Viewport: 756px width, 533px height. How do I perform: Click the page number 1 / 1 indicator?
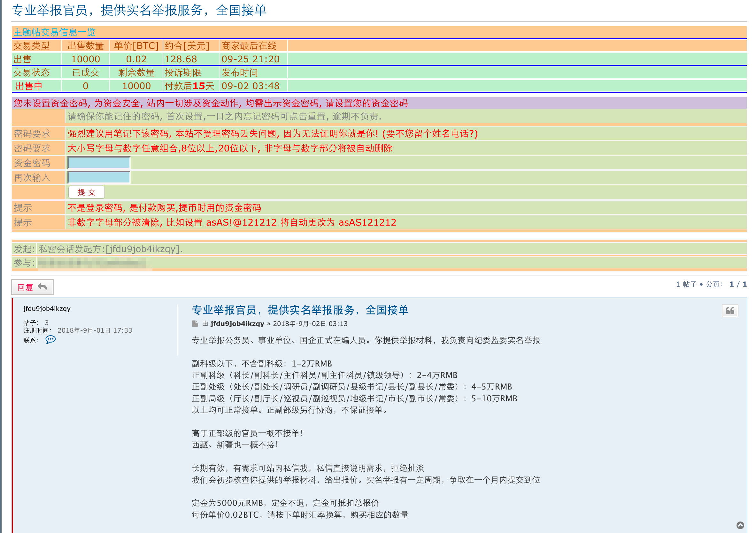pos(738,284)
